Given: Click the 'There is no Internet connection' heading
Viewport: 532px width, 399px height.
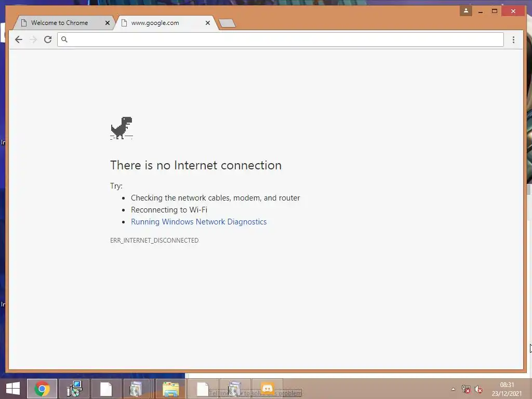Looking at the screenshot, I should pos(196,165).
